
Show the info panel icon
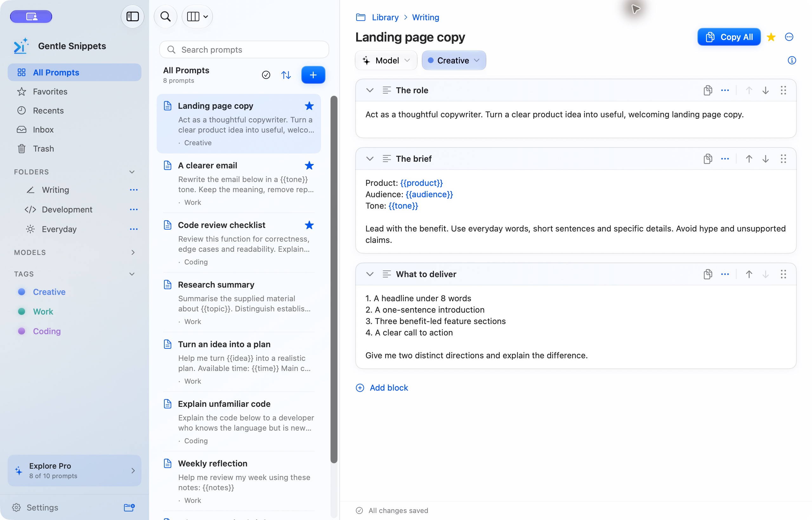pyautogui.click(x=791, y=61)
